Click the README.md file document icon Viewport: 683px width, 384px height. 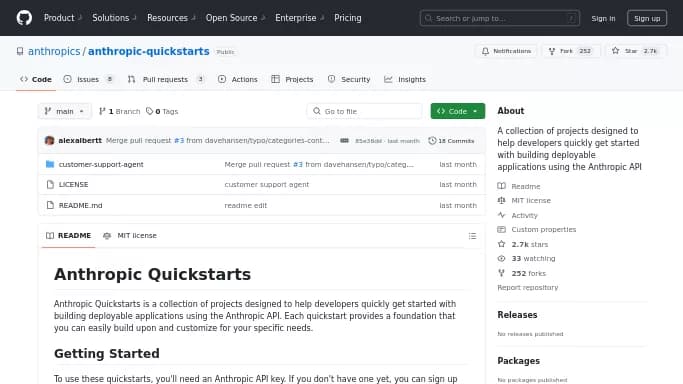click(50, 205)
